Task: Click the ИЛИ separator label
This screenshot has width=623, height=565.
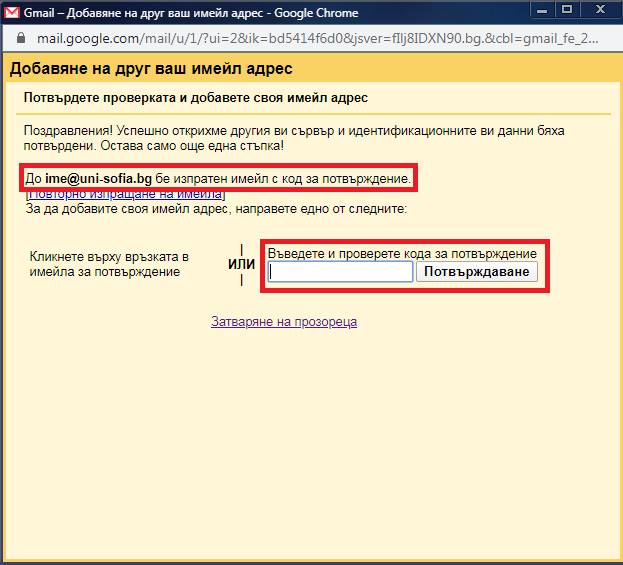Action: click(x=241, y=264)
